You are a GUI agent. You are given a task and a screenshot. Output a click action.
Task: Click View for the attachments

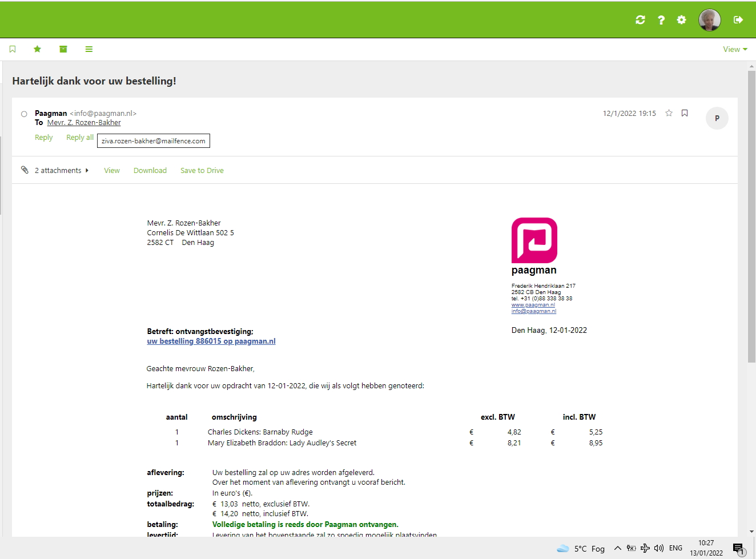coord(112,170)
